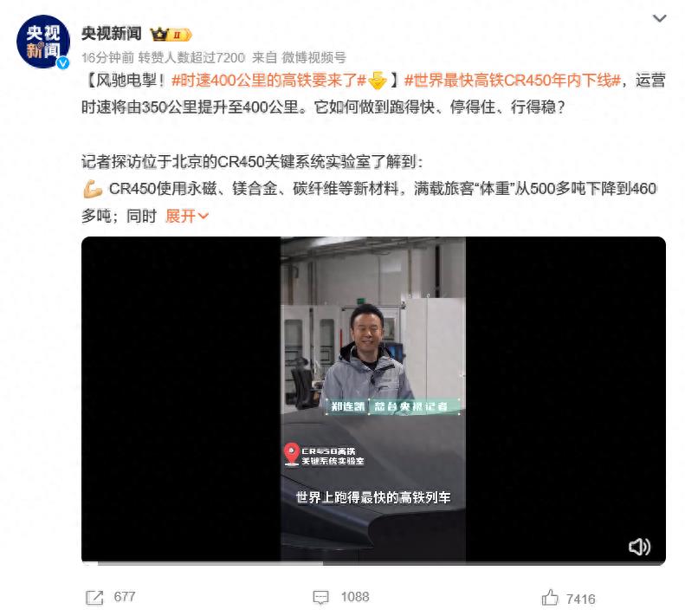Open hashtag 时速400公里的高铁要来了
The image size is (685, 616).
[x=268, y=81]
